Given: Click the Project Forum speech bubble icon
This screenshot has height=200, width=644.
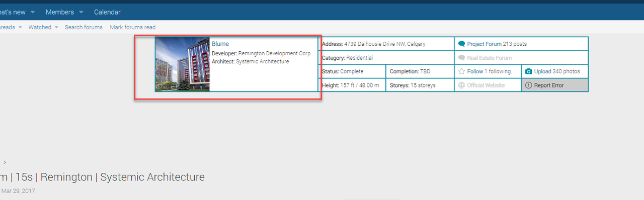Looking at the screenshot, I should coord(461,44).
